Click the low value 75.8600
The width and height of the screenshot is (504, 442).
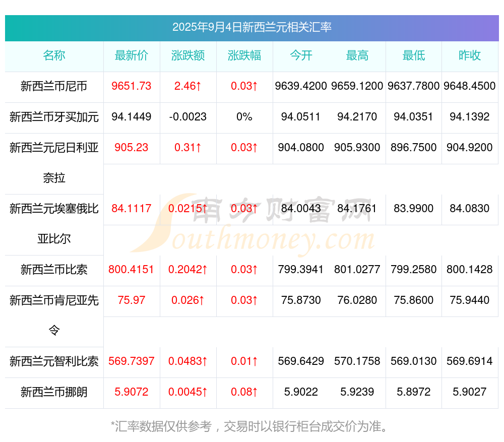coord(414,300)
